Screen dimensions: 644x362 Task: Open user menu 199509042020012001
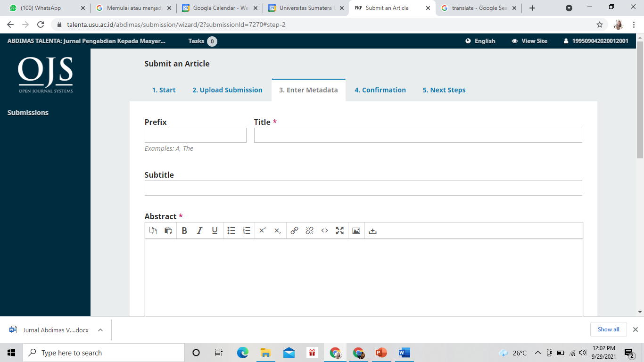[x=596, y=41]
